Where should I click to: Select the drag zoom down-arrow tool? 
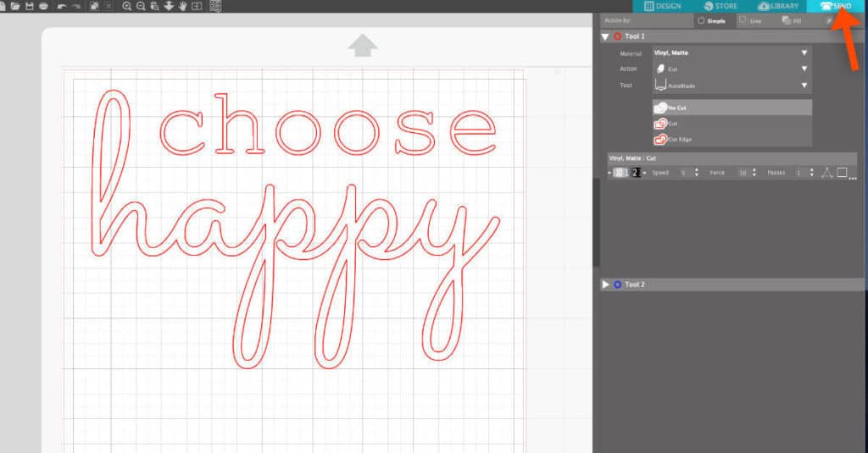point(169,6)
